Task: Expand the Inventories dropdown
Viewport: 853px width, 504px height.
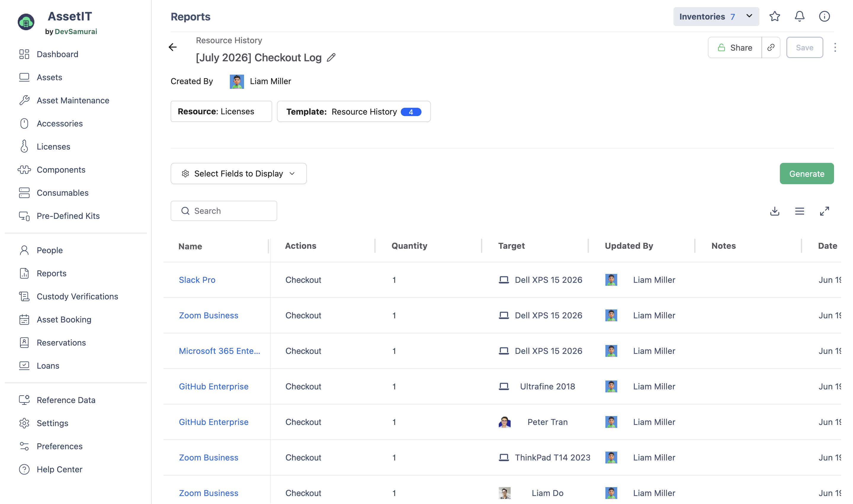Action: (716, 16)
